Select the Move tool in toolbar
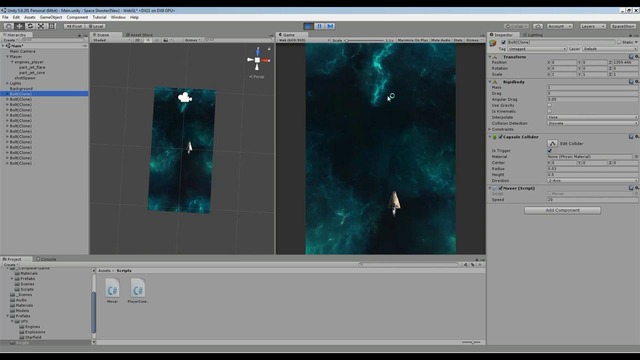640x360 pixels. click(19, 26)
